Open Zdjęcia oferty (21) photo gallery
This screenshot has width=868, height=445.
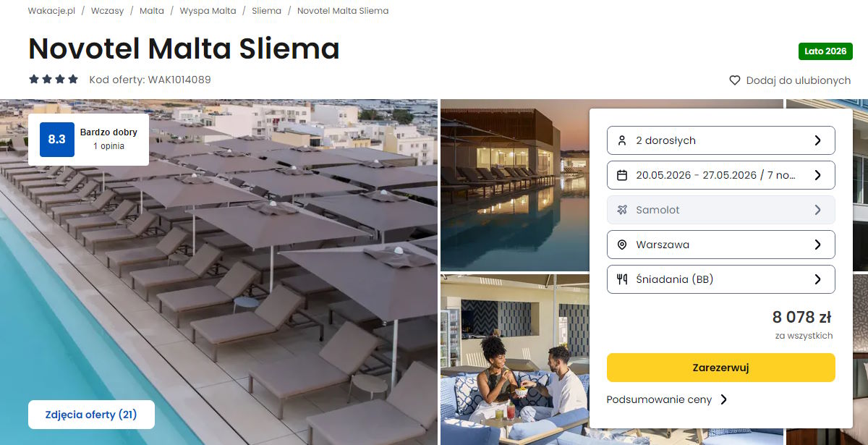[x=91, y=415]
